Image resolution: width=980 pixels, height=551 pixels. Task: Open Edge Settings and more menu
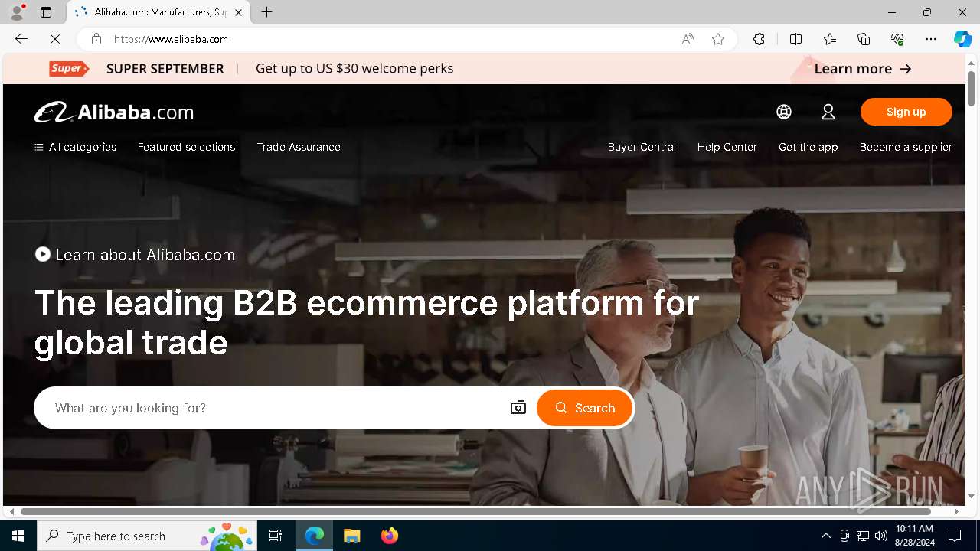pyautogui.click(x=931, y=39)
